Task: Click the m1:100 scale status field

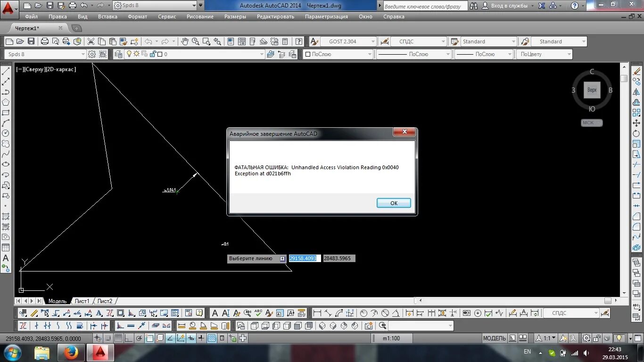Action: 391,338
